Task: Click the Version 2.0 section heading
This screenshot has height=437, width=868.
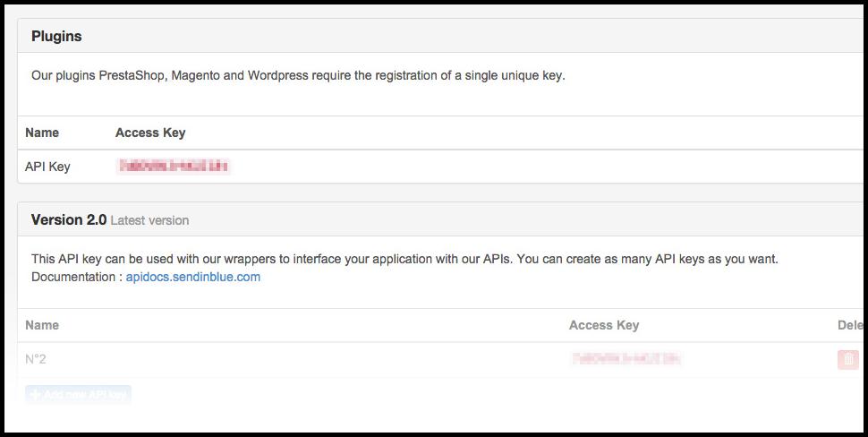Action: pyautogui.click(x=69, y=219)
